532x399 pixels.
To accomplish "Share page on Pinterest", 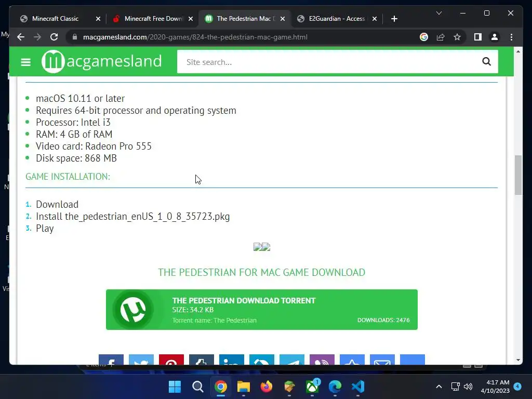I will [x=171, y=360].
